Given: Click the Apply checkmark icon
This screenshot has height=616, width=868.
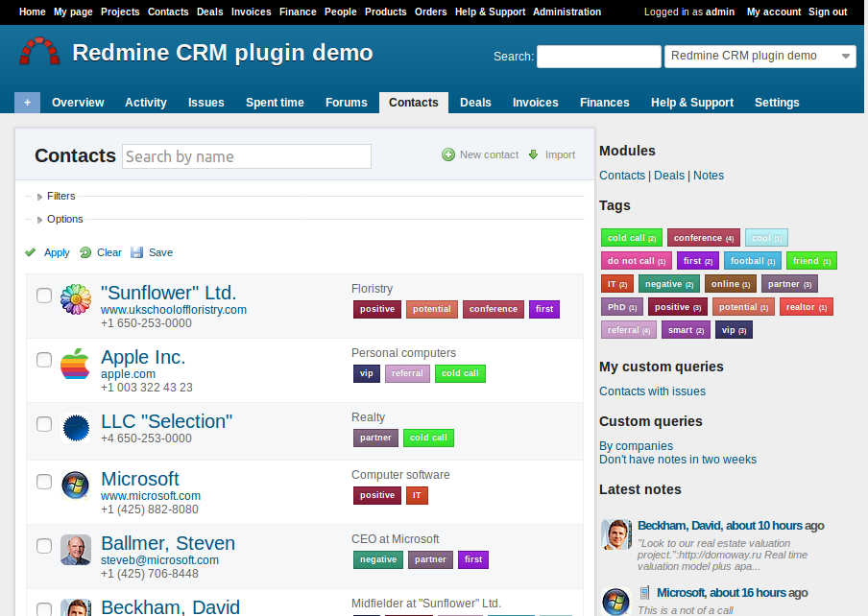Looking at the screenshot, I should pyautogui.click(x=31, y=252).
